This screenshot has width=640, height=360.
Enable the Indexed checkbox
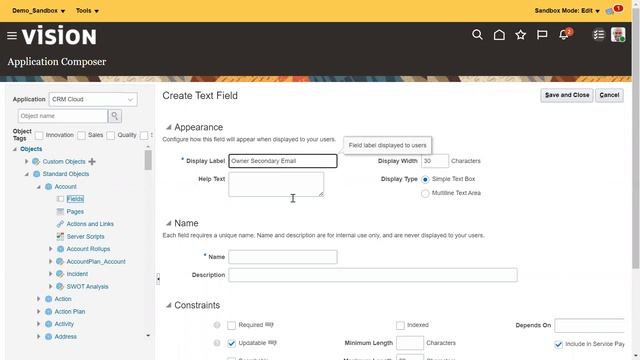coord(400,325)
